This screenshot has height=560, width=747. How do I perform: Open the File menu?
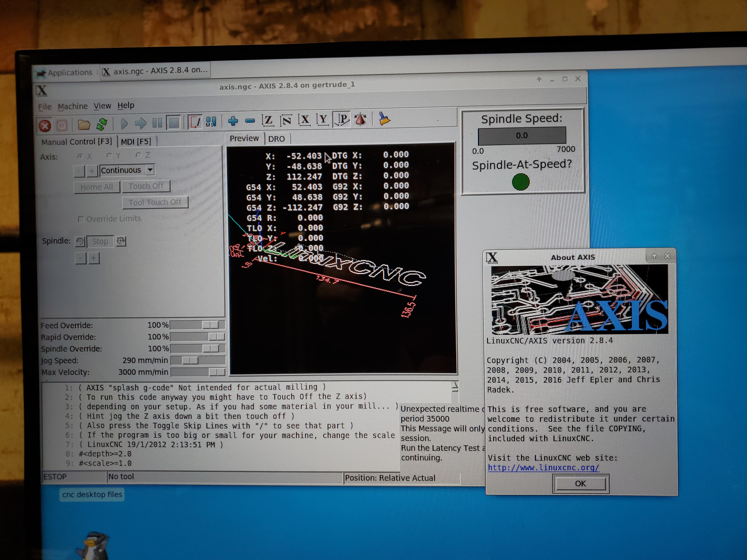(x=45, y=107)
